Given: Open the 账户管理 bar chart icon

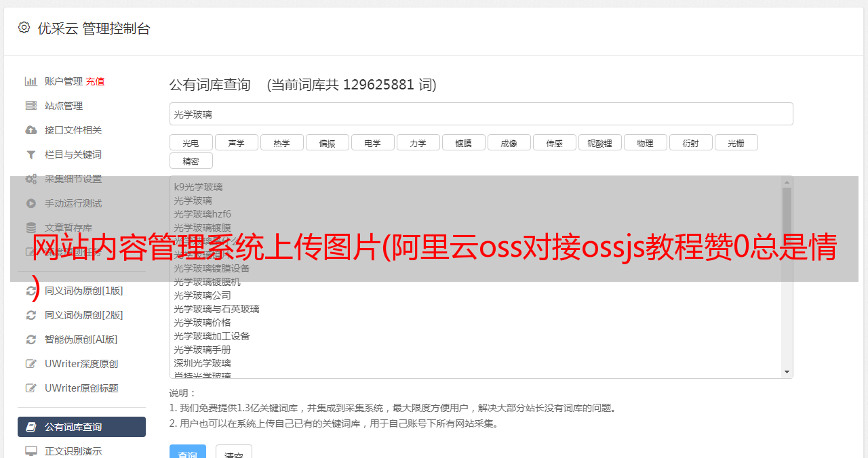Looking at the screenshot, I should 31,81.
